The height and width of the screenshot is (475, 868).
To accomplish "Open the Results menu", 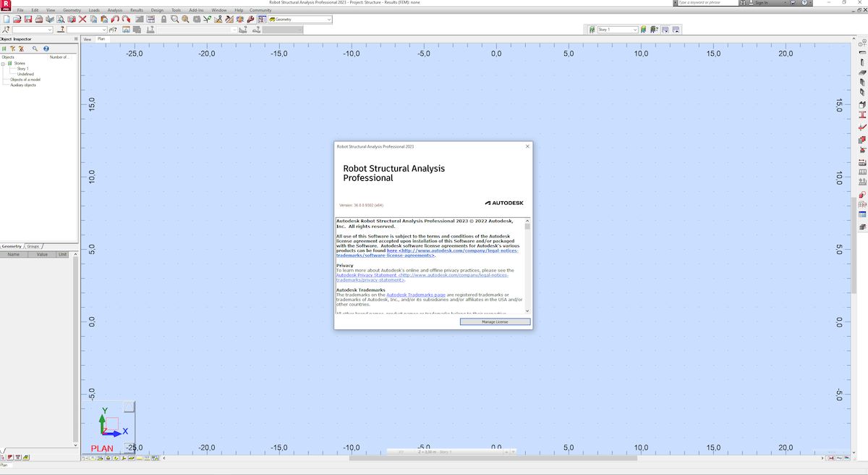I will coord(137,10).
